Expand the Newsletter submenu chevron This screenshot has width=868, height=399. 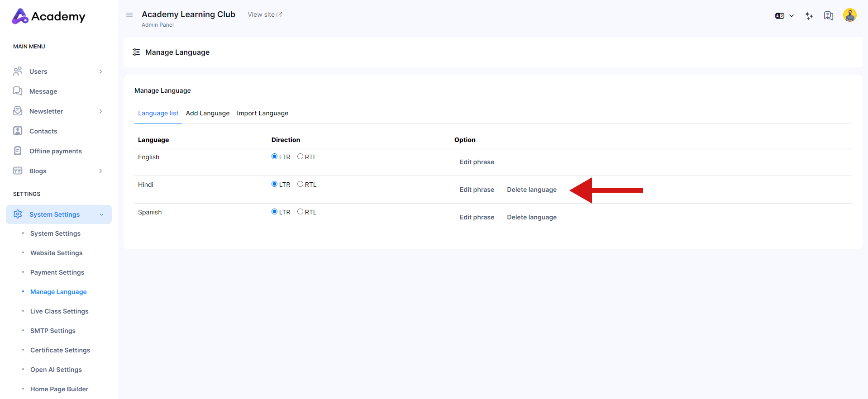[100, 111]
